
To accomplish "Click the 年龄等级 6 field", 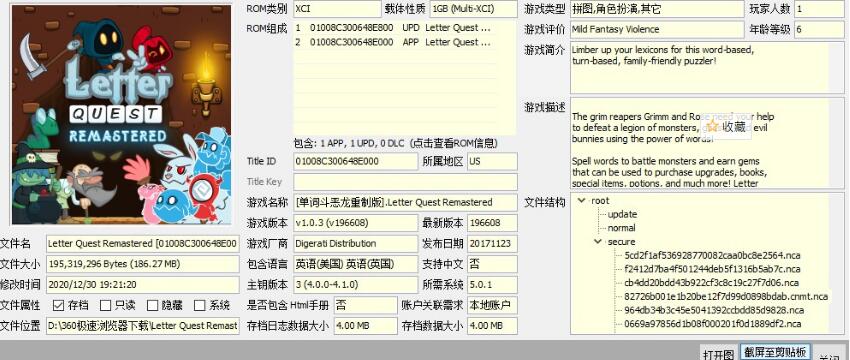I will 819,29.
